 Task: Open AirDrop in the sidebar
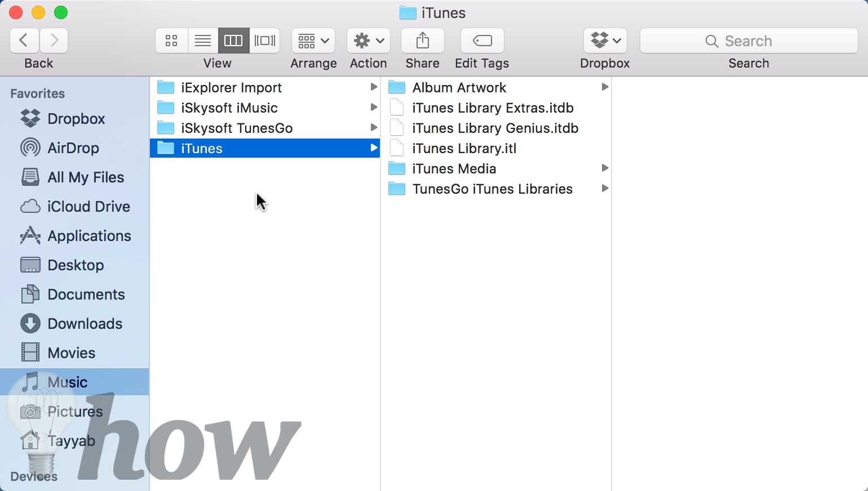pos(74,148)
